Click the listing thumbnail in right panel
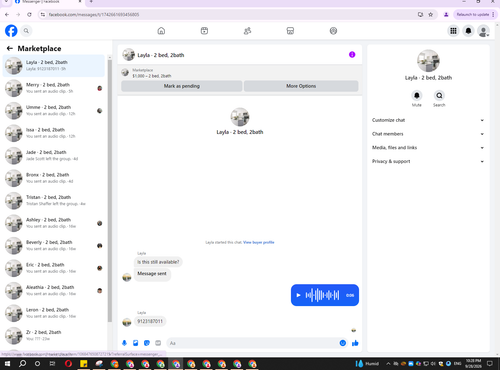 [x=428, y=61]
